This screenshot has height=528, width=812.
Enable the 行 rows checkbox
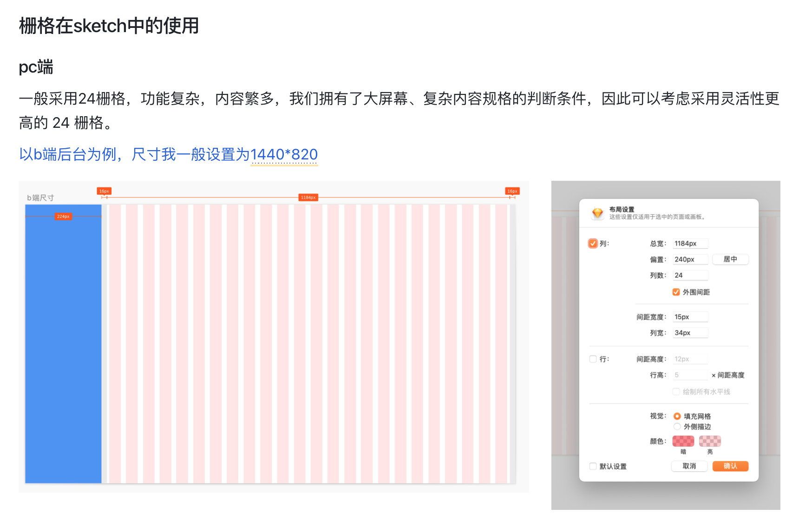pos(593,359)
